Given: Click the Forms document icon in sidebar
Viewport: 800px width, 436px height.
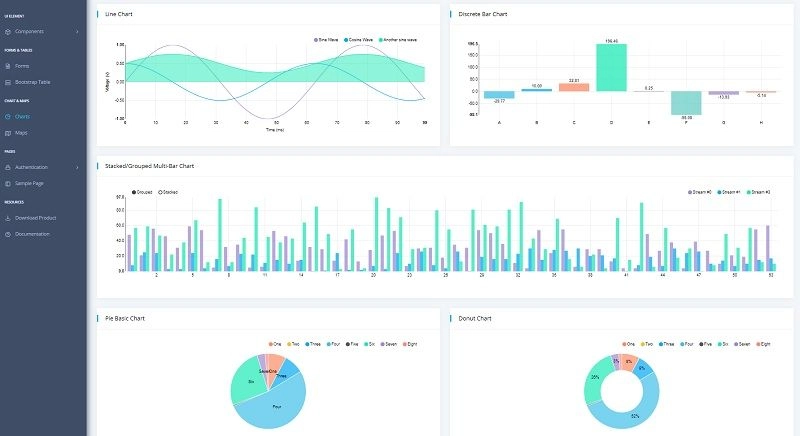Looking at the screenshot, I should coord(8,66).
